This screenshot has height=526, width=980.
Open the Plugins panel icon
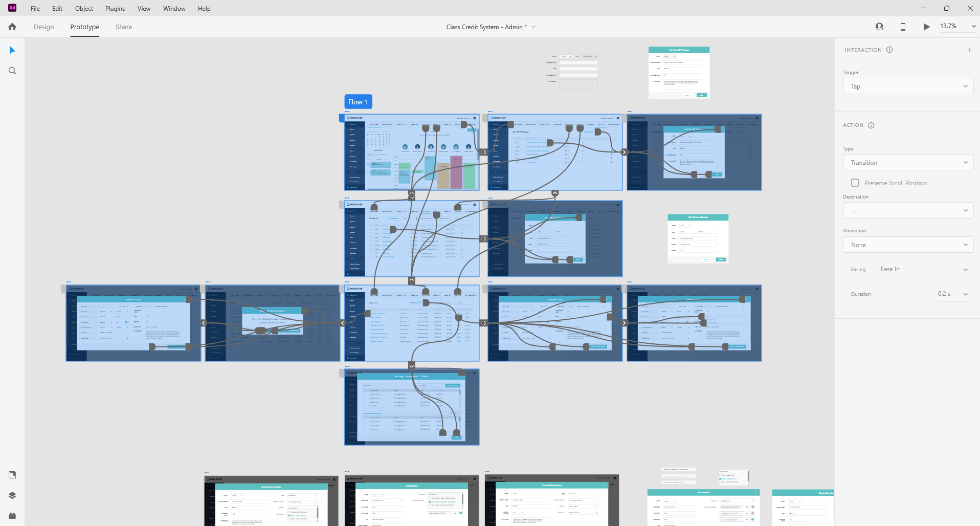[12, 515]
